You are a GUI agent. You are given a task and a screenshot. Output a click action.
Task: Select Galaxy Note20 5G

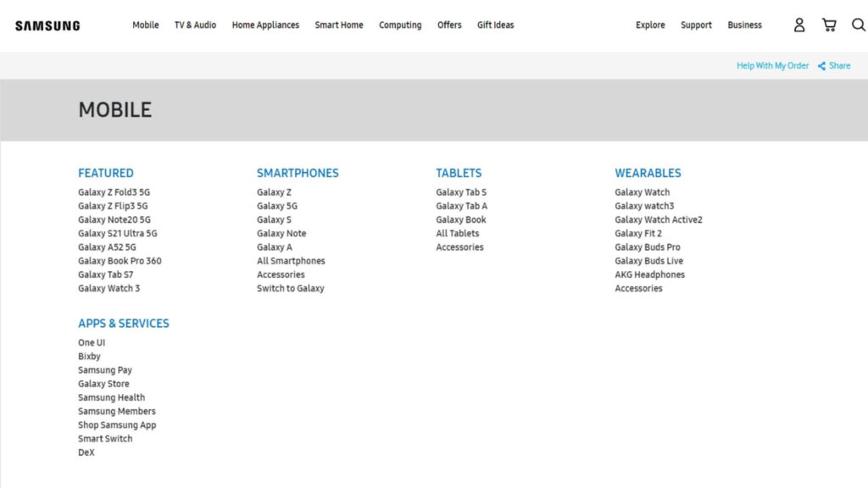[114, 219]
